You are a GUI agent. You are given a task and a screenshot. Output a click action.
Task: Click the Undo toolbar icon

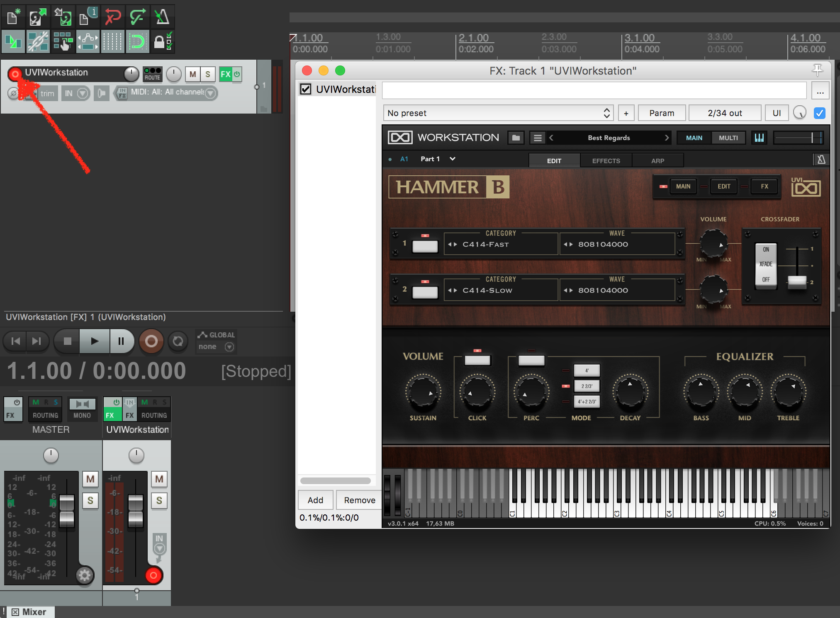[112, 17]
